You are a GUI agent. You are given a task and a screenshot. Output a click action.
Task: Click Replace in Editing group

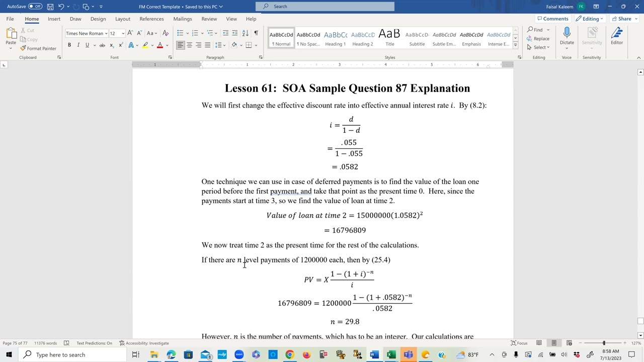[x=538, y=38]
